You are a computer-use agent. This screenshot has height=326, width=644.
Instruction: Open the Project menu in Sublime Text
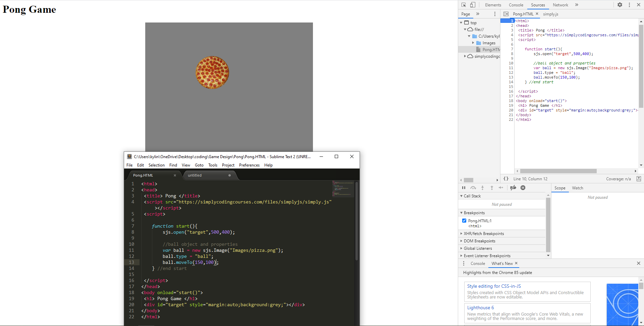tap(228, 165)
